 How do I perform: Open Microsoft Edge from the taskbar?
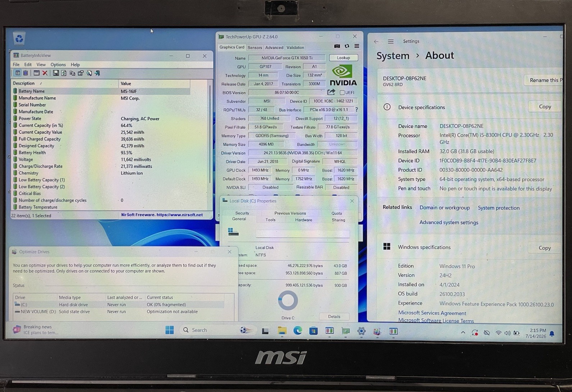click(x=298, y=331)
